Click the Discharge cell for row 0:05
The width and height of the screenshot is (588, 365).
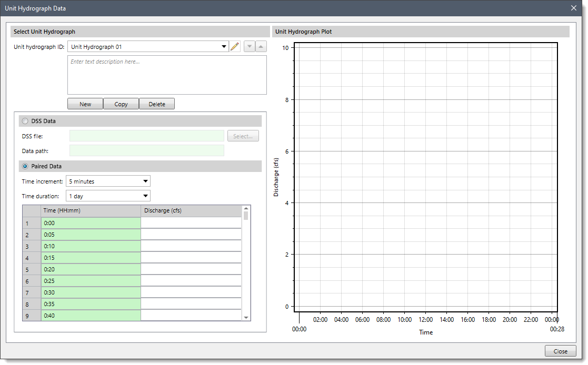(191, 234)
